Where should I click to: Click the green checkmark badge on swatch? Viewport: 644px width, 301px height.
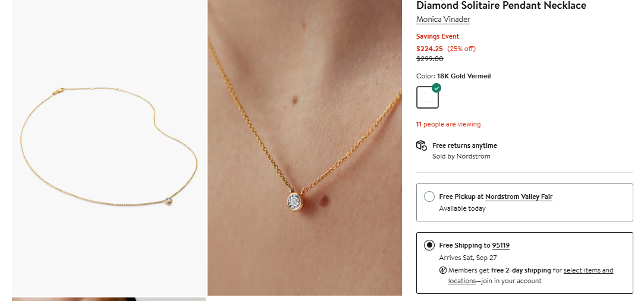coord(436,88)
